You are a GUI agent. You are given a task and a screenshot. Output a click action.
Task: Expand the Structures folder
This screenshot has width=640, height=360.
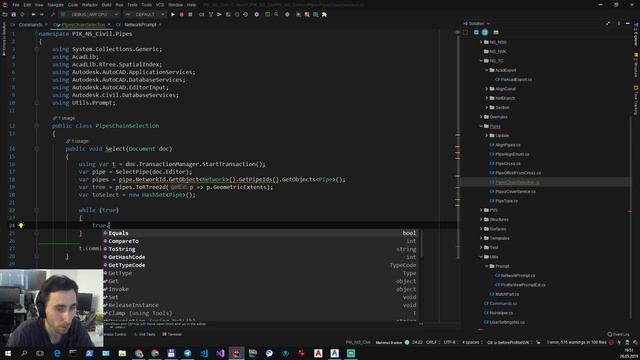coord(481,219)
